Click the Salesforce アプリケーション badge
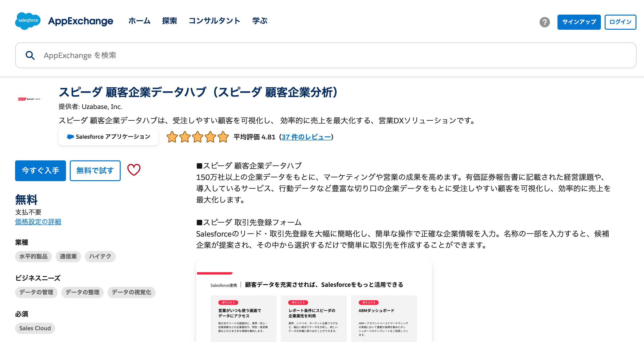644x342 pixels. [x=108, y=137]
